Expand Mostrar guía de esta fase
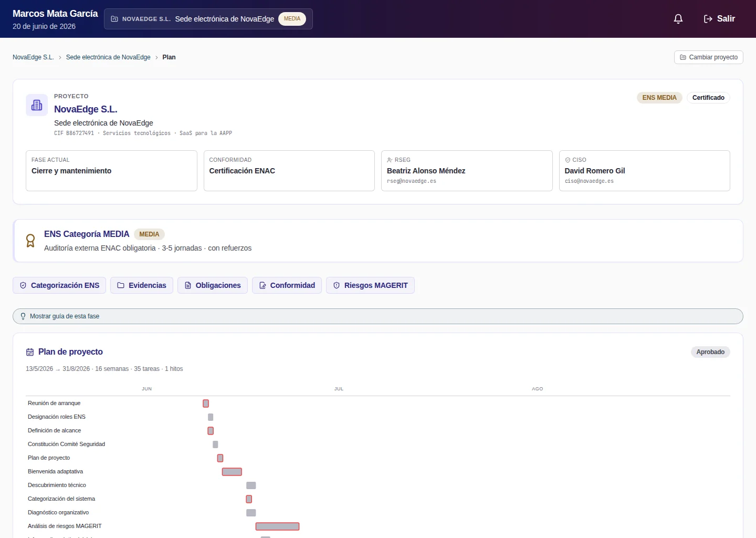The image size is (756, 538). 378,316
